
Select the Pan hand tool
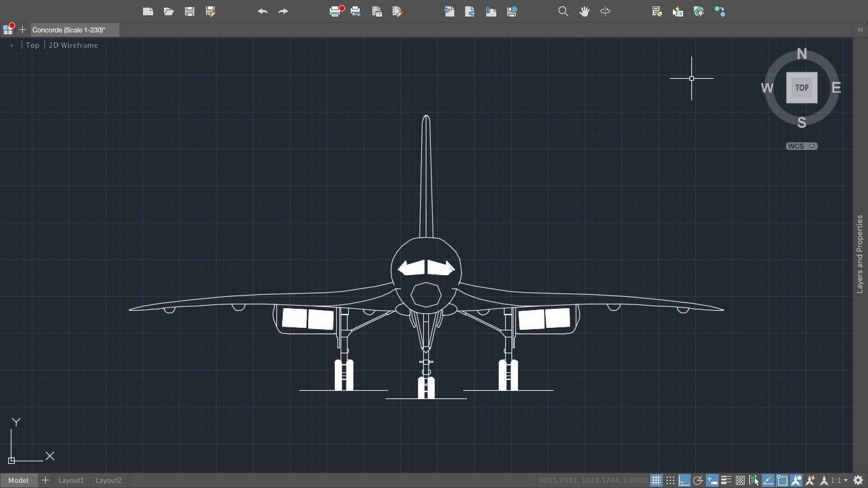coord(584,11)
